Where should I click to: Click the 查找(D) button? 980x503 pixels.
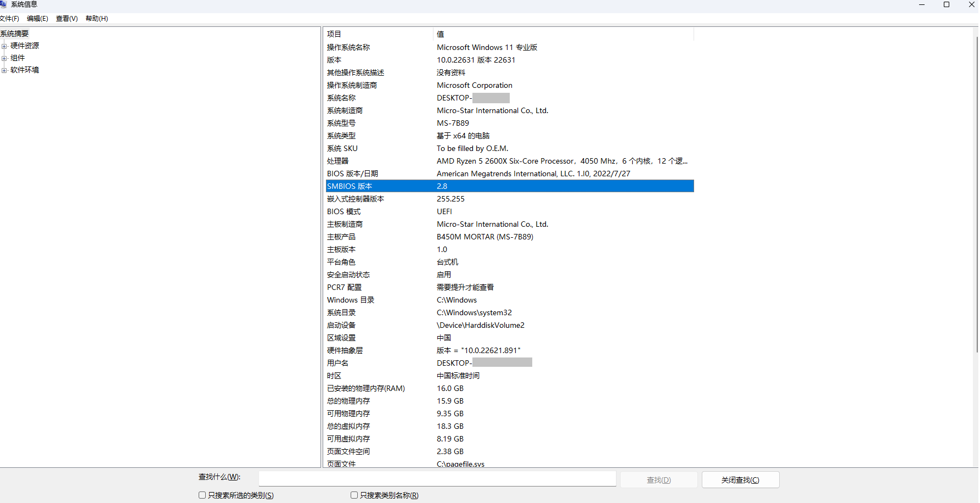[658, 479]
